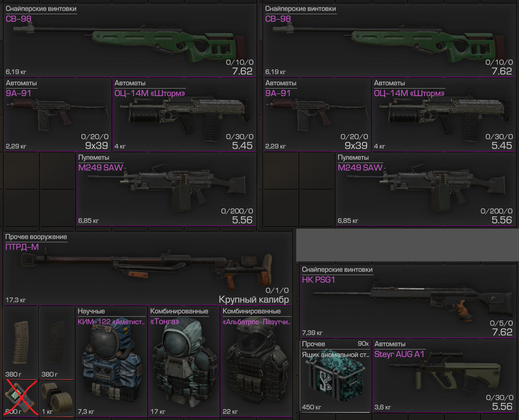Choose the «Тонга» combined suit

pos(184,361)
